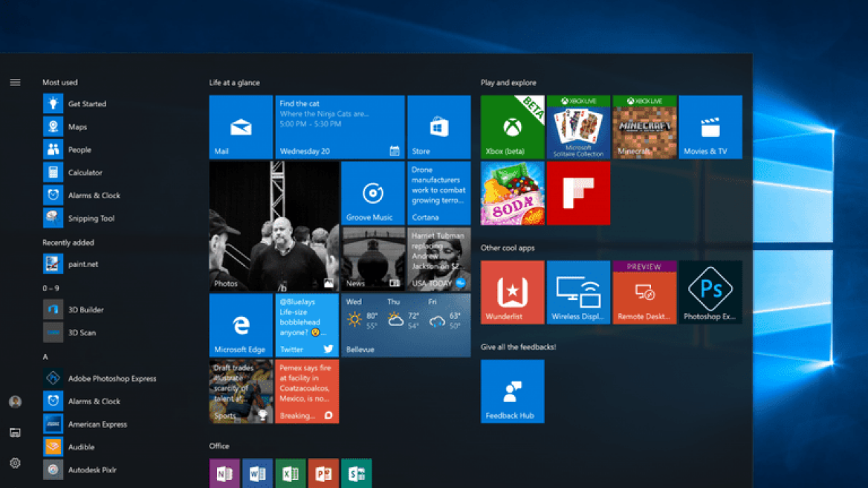This screenshot has width=868, height=488.
Task: Open Windows Settings via the gear
Action: 15,463
